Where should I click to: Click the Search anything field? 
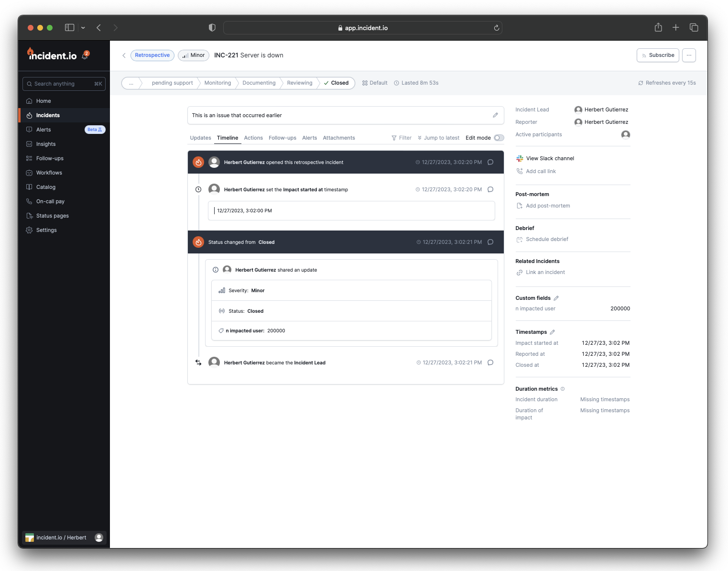[64, 84]
